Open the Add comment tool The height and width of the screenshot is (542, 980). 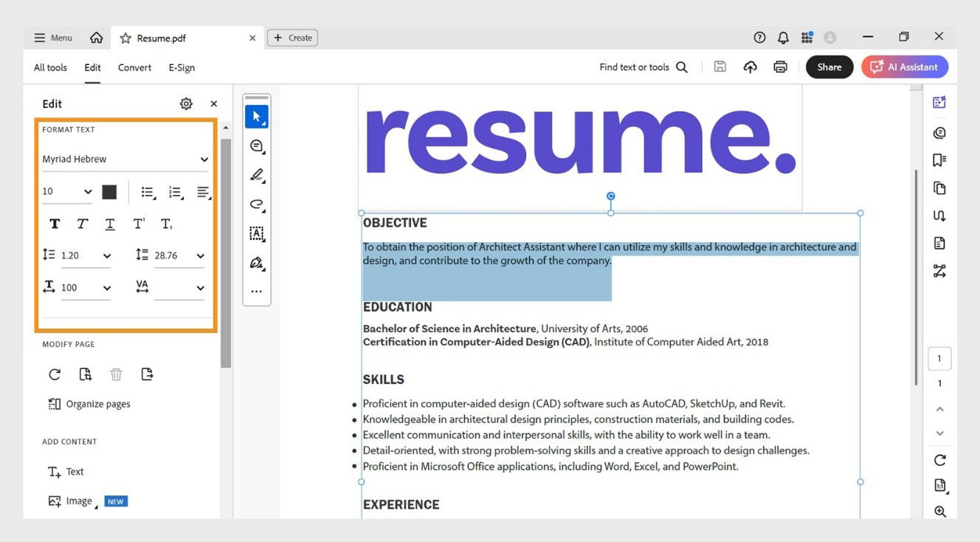(x=256, y=145)
